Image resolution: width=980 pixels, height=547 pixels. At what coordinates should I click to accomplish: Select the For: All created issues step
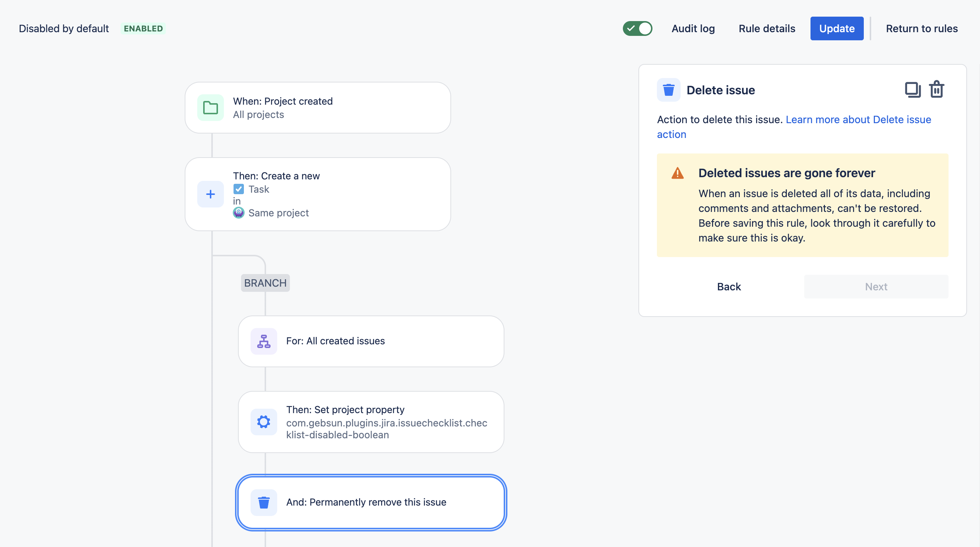pos(371,341)
